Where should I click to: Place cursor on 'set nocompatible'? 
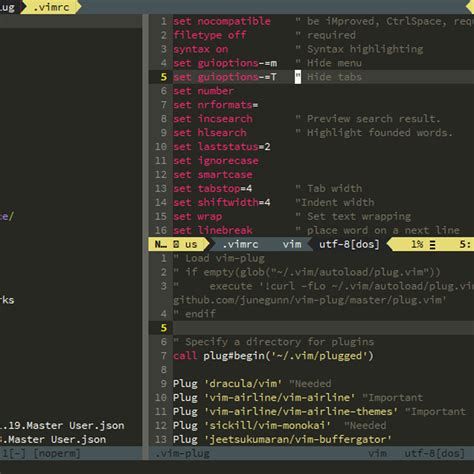point(222,21)
